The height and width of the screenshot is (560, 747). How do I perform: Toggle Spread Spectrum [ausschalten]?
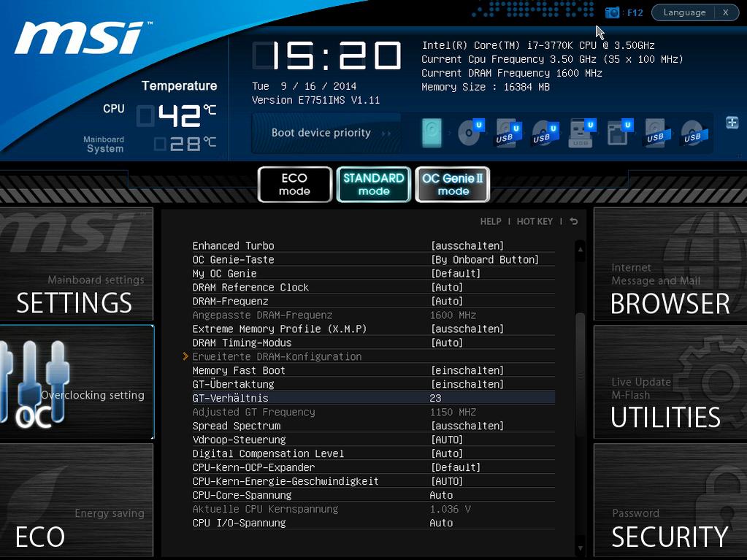click(x=467, y=426)
